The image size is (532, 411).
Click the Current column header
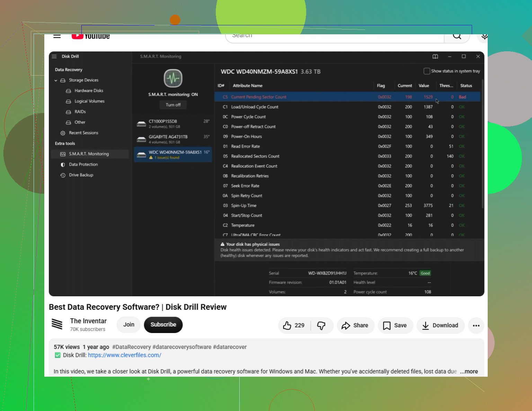[x=405, y=86]
